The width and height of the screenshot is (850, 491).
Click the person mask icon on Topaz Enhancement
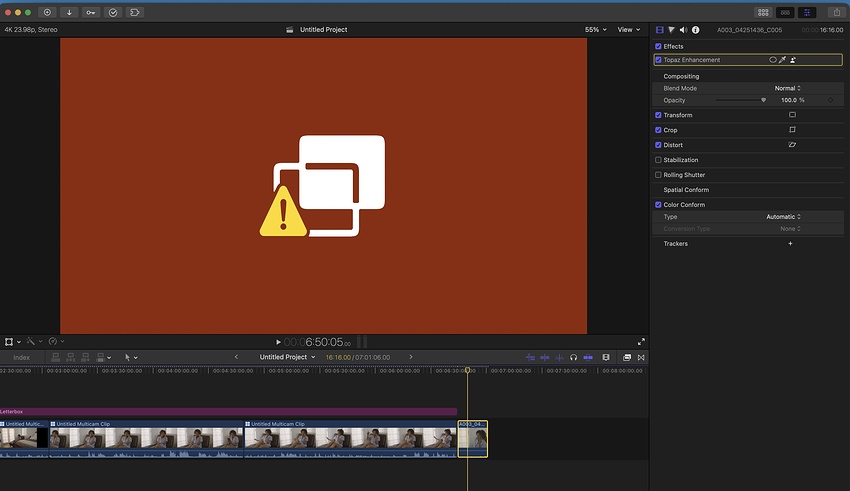coord(793,60)
